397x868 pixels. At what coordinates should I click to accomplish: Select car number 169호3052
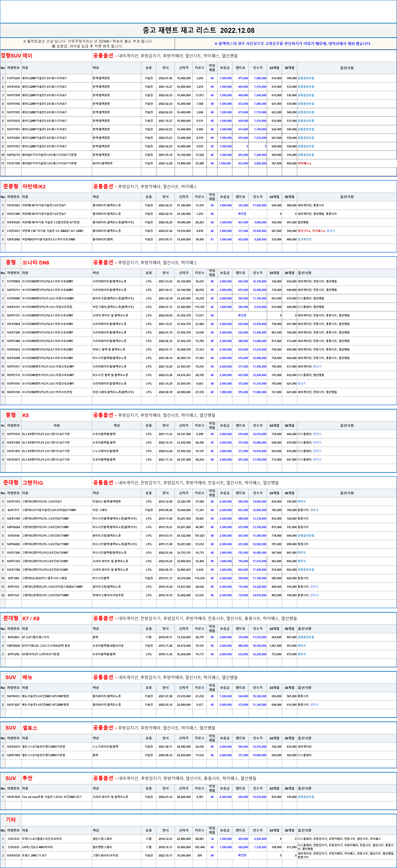pyautogui.click(x=13, y=797)
